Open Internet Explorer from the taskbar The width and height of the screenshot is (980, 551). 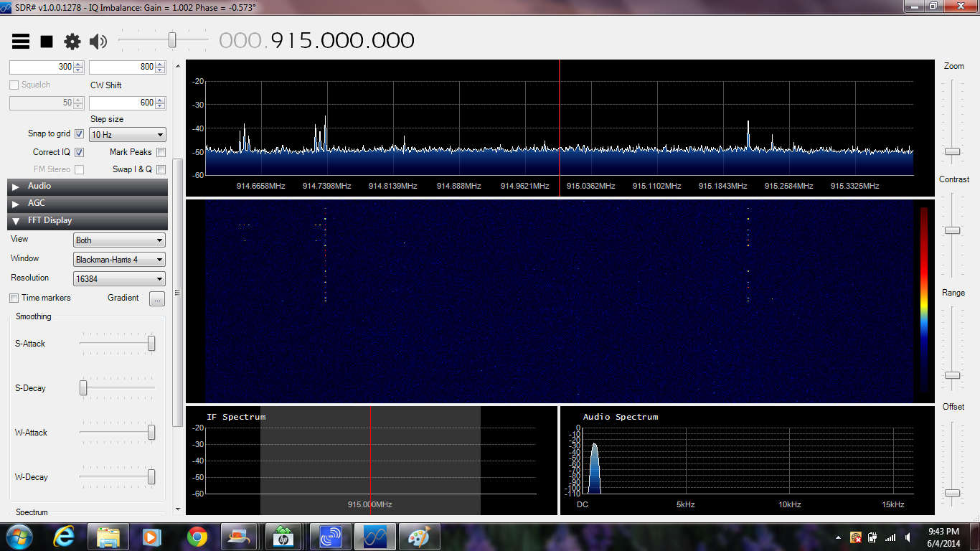pyautogui.click(x=65, y=537)
